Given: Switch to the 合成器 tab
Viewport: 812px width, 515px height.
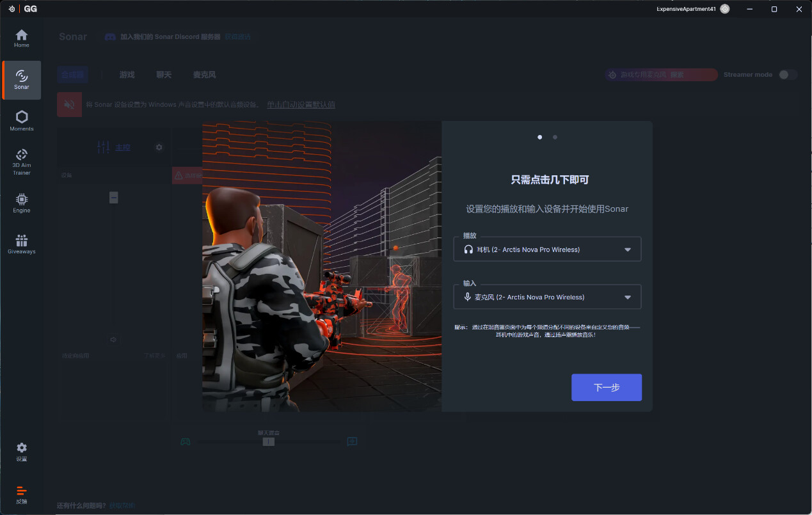Looking at the screenshot, I should click(x=72, y=75).
